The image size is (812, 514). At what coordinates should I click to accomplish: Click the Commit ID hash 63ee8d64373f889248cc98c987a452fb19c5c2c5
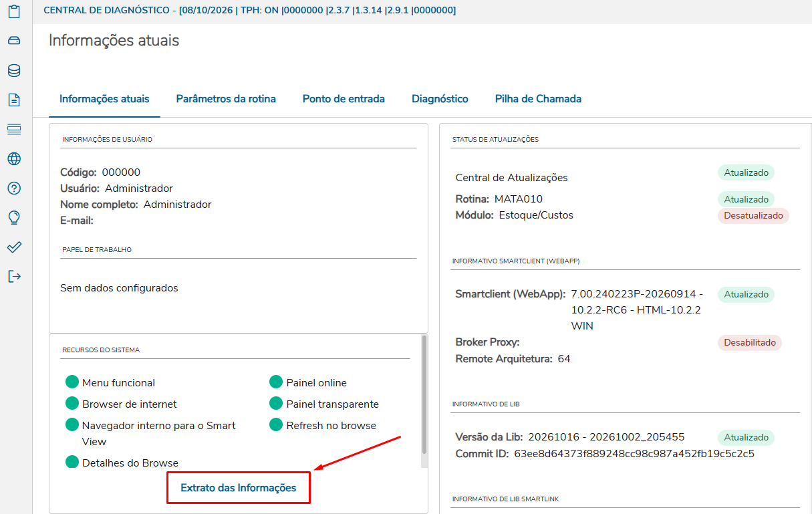[634, 454]
